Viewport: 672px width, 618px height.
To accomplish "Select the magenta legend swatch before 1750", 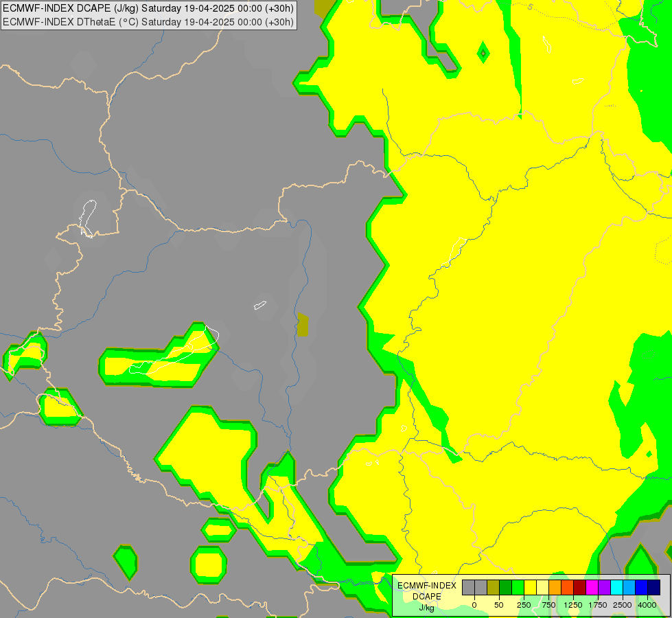I will [592, 588].
